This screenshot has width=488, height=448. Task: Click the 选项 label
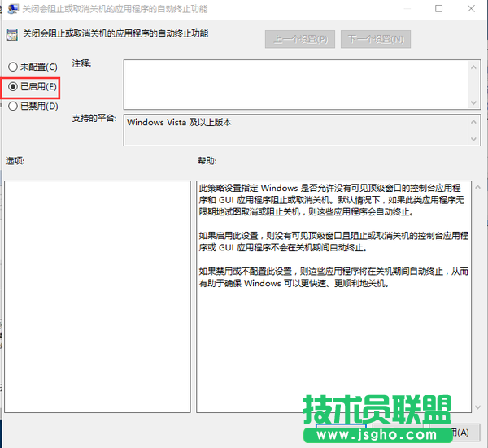(x=15, y=161)
